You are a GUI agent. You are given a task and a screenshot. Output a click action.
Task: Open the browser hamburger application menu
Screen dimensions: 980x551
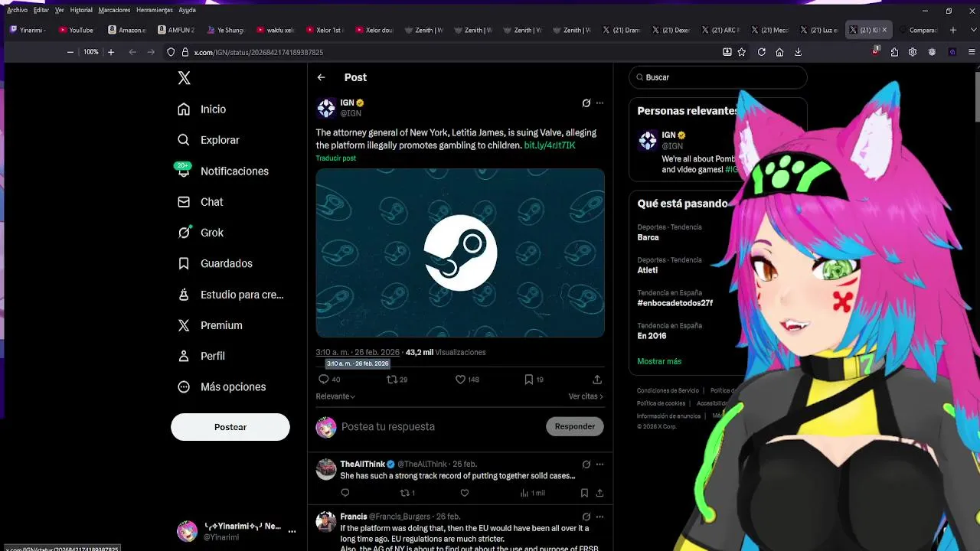972,52
